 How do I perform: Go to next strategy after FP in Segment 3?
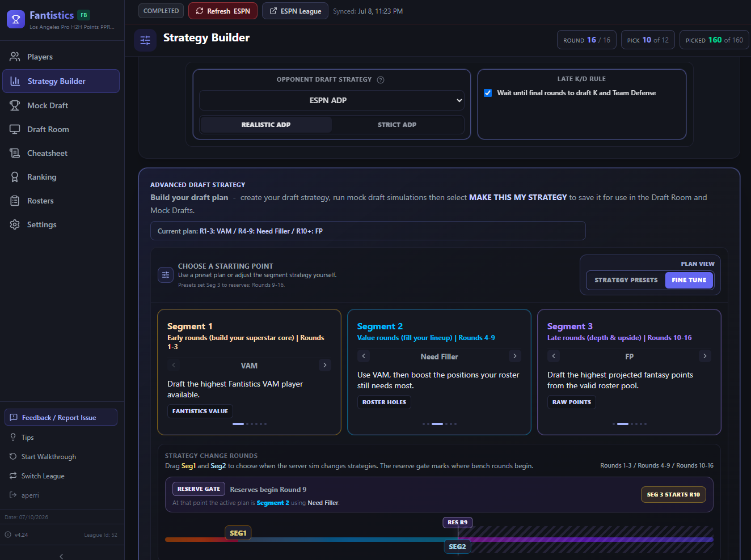click(705, 356)
